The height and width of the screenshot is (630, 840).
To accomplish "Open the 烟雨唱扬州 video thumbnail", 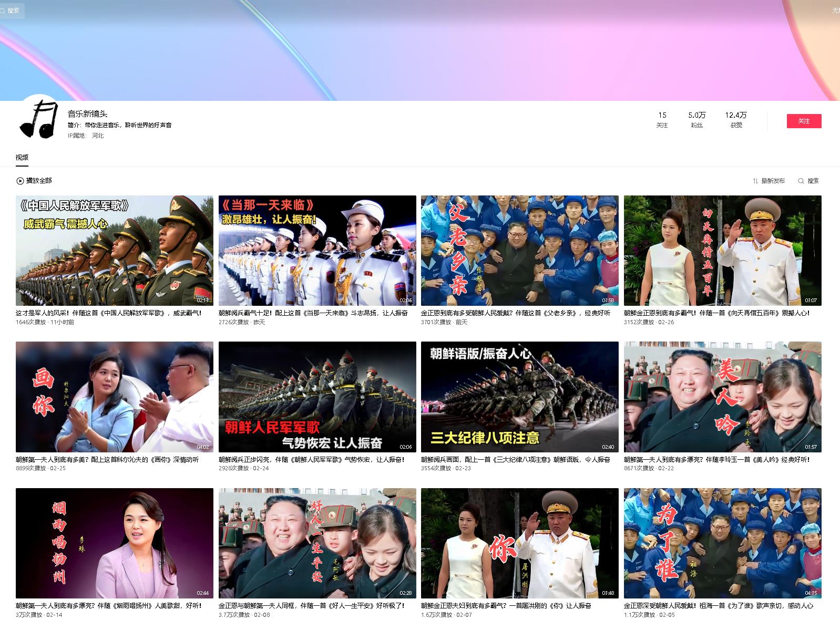I will coord(114,543).
